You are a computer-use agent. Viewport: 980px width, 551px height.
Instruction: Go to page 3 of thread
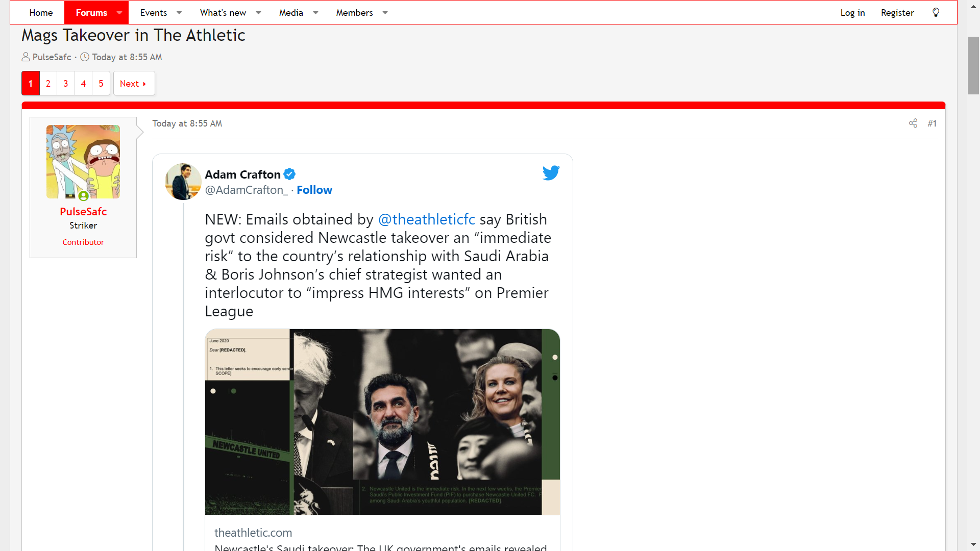tap(66, 84)
